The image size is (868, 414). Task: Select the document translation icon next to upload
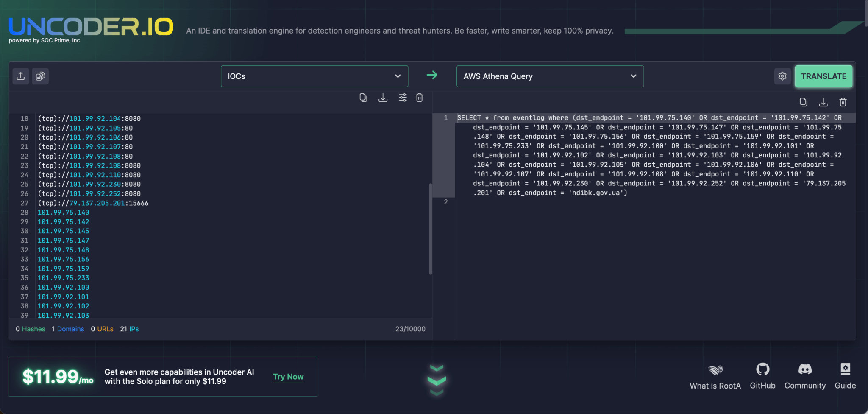40,76
